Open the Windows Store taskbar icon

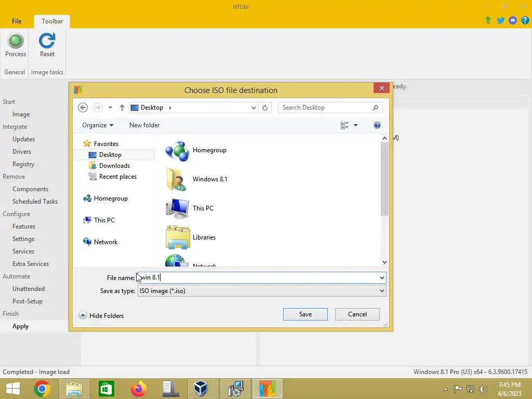tap(106, 389)
